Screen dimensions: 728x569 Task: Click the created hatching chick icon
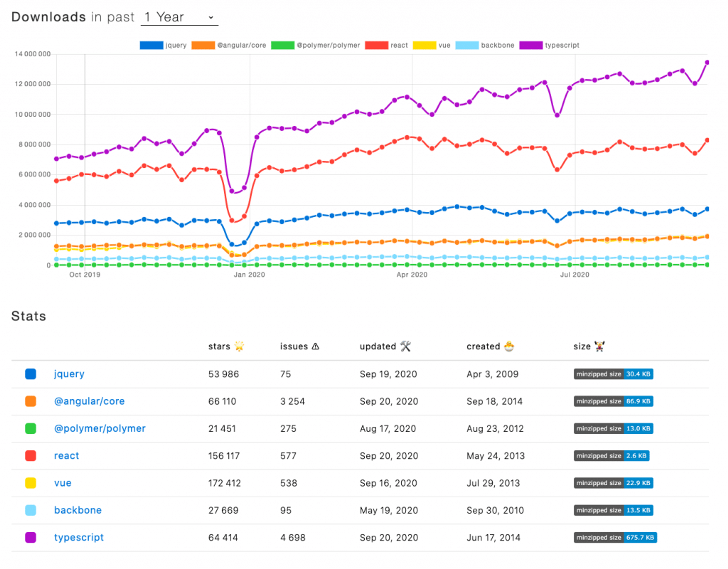(x=509, y=346)
